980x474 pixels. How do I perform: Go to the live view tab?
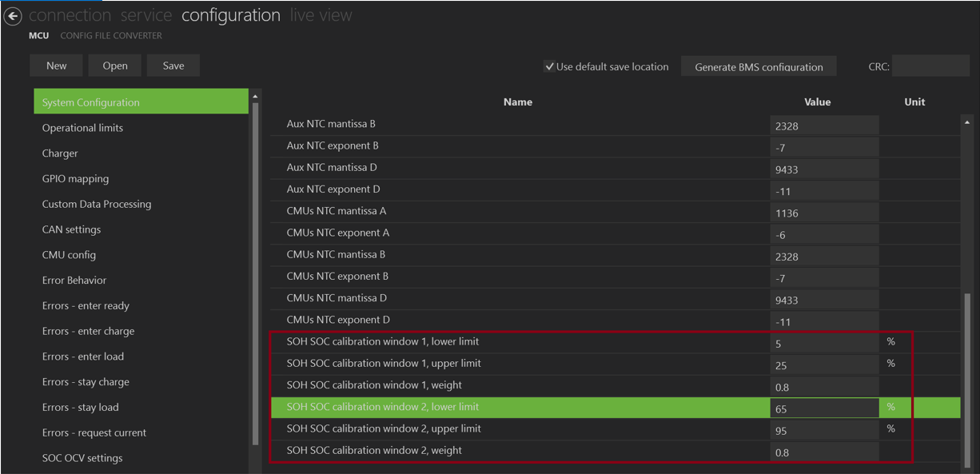coord(321,15)
